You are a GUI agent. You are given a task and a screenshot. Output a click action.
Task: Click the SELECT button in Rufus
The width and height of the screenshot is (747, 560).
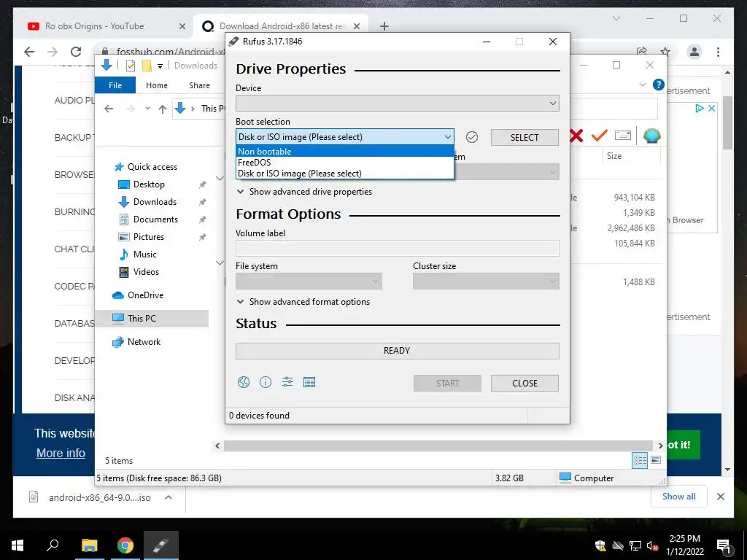(x=525, y=137)
